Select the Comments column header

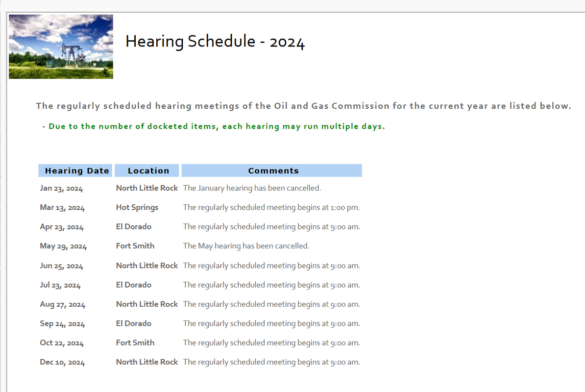click(x=271, y=171)
